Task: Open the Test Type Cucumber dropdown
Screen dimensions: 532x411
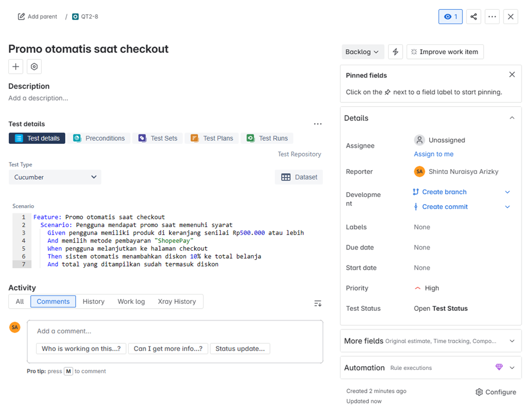Action: coord(55,177)
